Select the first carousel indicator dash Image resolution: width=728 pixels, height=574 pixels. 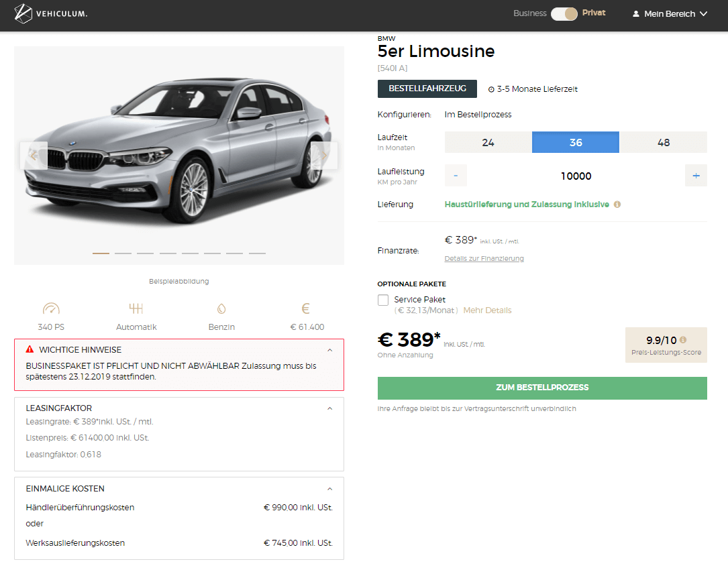(101, 253)
